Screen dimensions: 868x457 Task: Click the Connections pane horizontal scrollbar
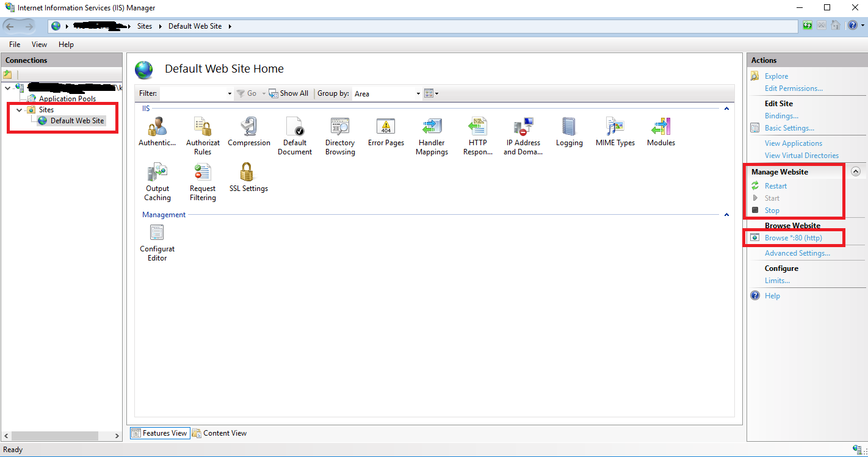[54, 436]
